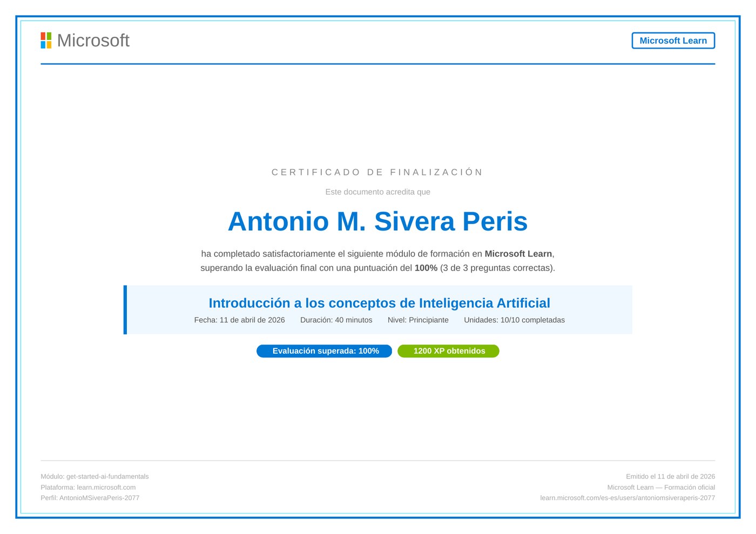This screenshot has width=756, height=534.
Task: Click 'Unidades: 10/10 completadas' text
Action: [x=514, y=320]
